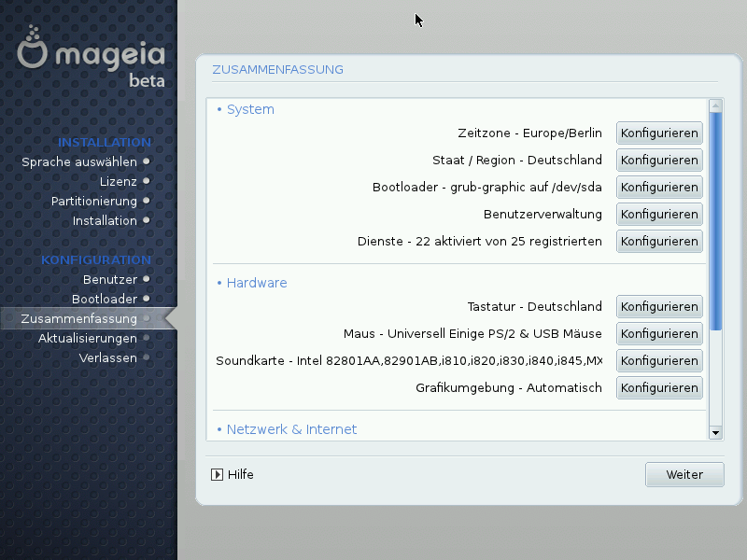The width and height of the screenshot is (747, 560).
Task: Click the Benutzerverwaltung label text
Action: [543, 215]
